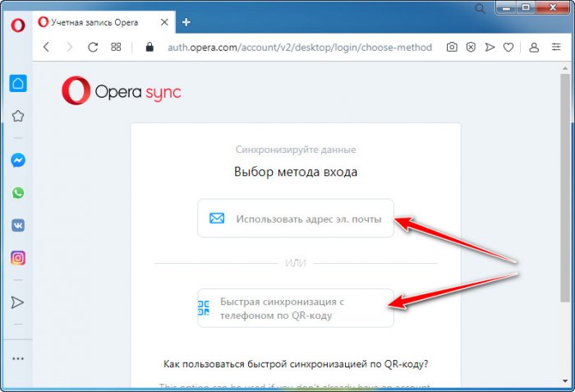Click the padlock site security icon
The width and height of the screenshot is (575, 392).
click(x=149, y=47)
